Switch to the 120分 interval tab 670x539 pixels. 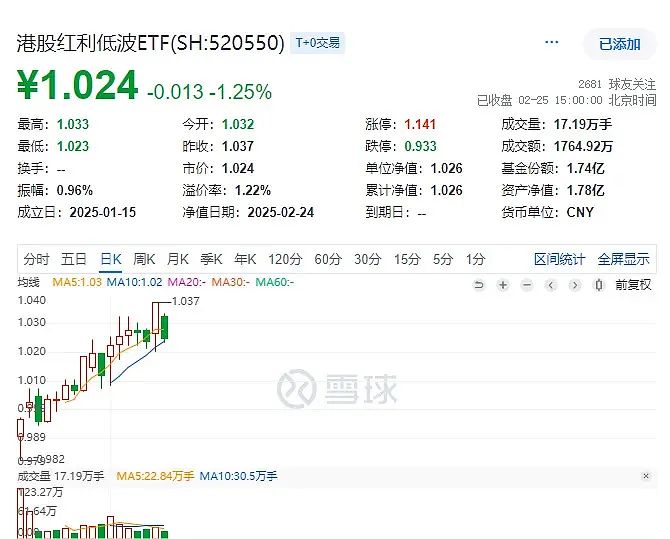(x=285, y=259)
